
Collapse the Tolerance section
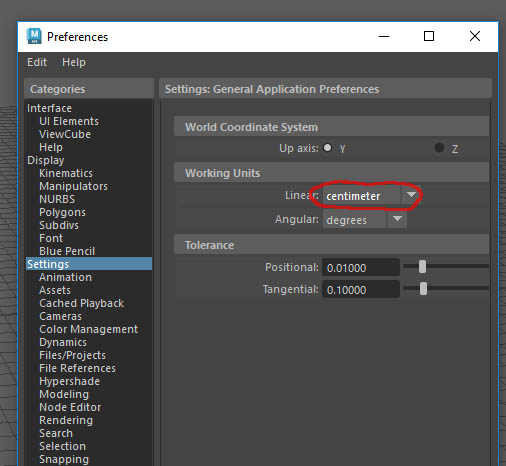[331, 245]
